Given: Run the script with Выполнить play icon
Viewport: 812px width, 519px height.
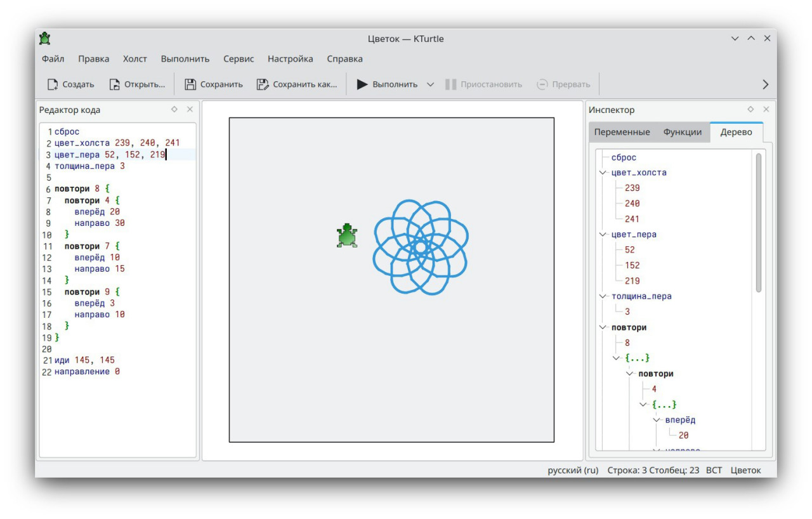Looking at the screenshot, I should click(362, 84).
